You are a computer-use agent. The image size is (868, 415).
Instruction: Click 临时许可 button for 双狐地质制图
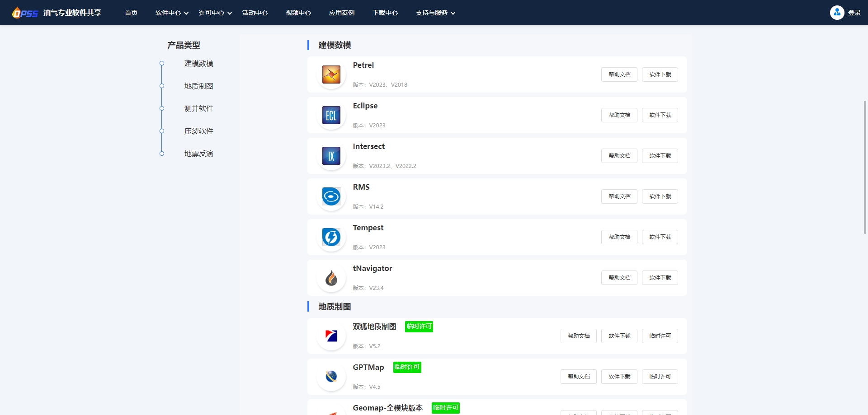[660, 336]
